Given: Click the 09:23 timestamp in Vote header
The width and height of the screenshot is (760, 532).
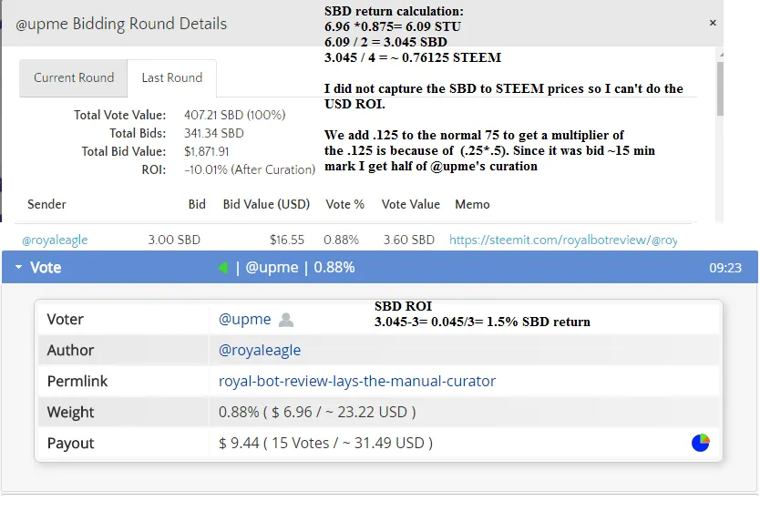Looking at the screenshot, I should click(725, 268).
